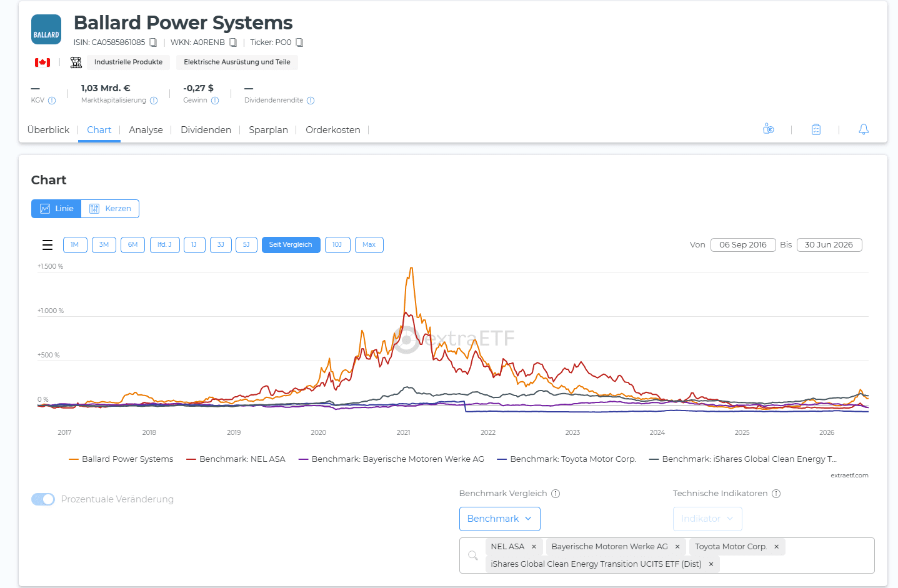
Task: Expand the Benchmark dropdown
Action: click(x=500, y=519)
